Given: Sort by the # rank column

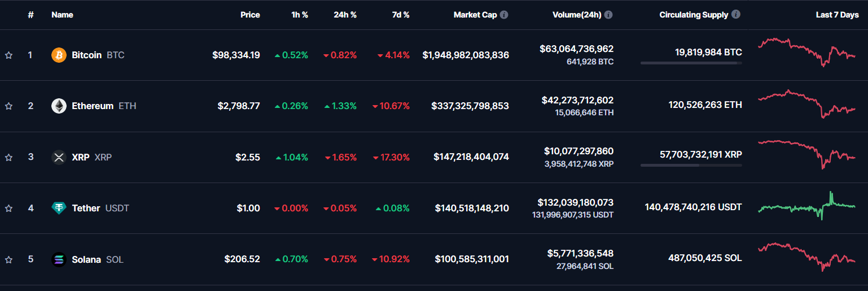Looking at the screenshot, I should (x=30, y=15).
